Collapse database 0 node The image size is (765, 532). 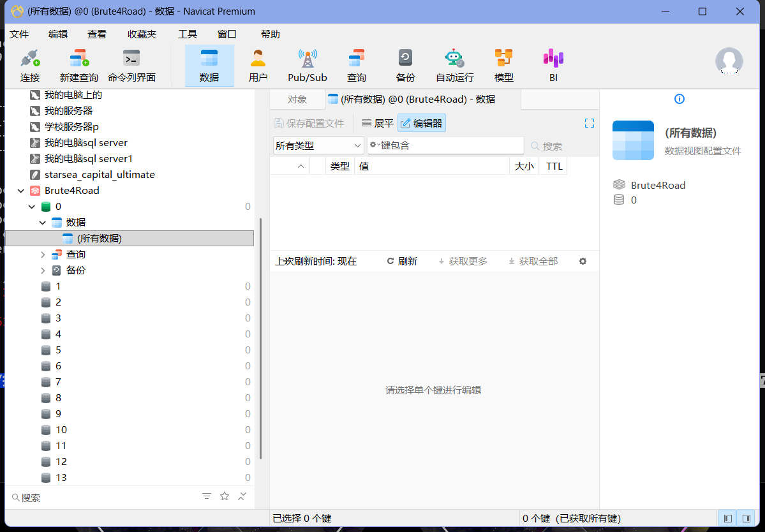click(x=32, y=207)
